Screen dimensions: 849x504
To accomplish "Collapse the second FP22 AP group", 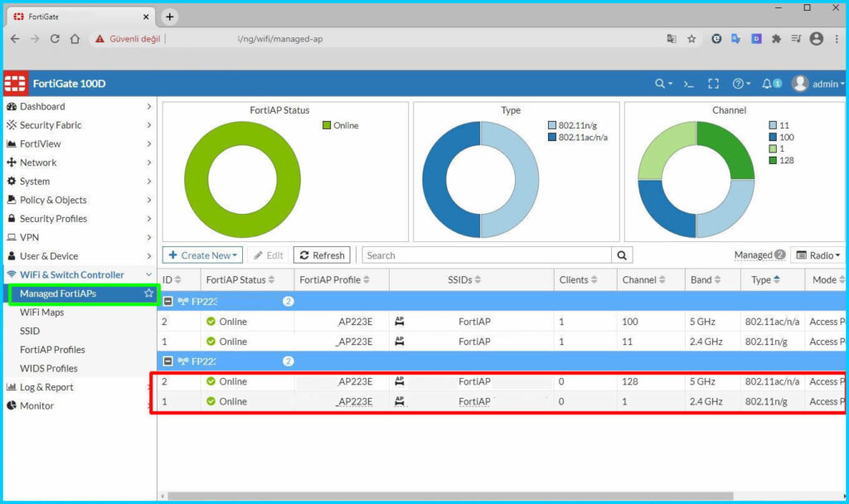I will point(167,361).
